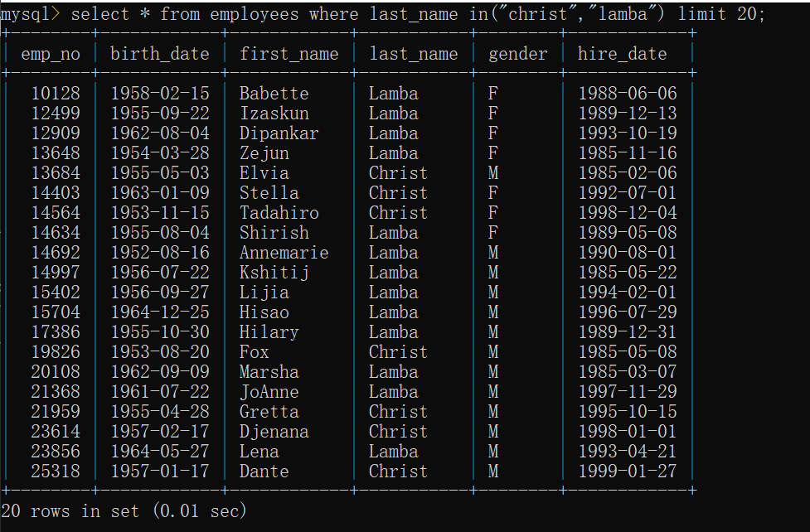Click first name Elvia
Screen dimensions: 810x532
coord(264,173)
